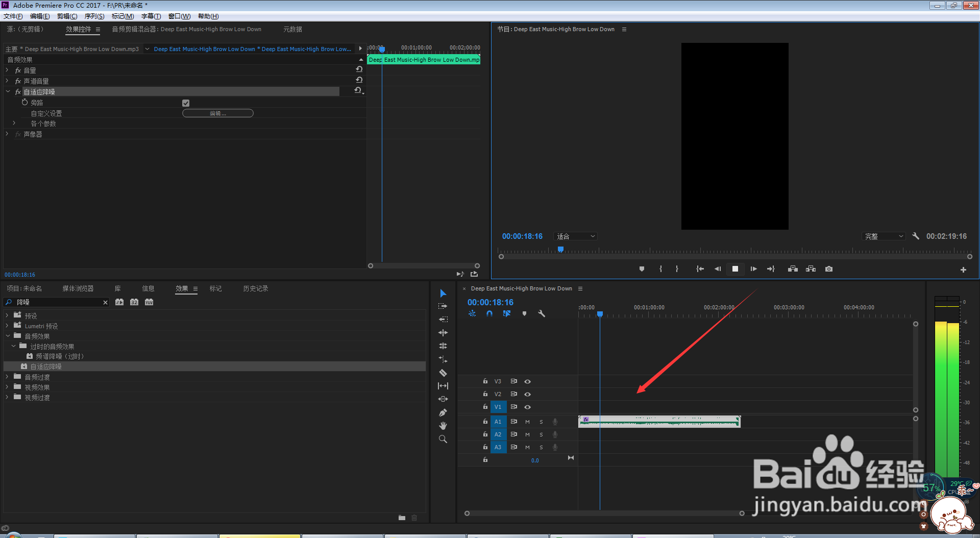Reset the 声道音量 effect
980x538 pixels.
coord(359,80)
